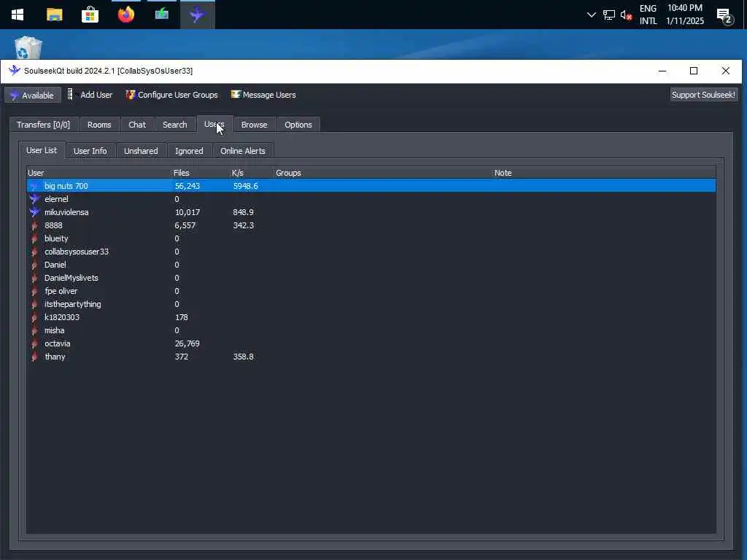Open Microsoft Store from the taskbar
Image resolution: width=747 pixels, height=560 pixels.
(90, 15)
